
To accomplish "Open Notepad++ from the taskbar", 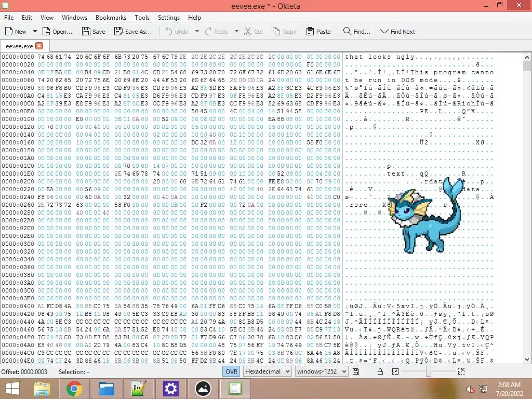I will [138, 389].
